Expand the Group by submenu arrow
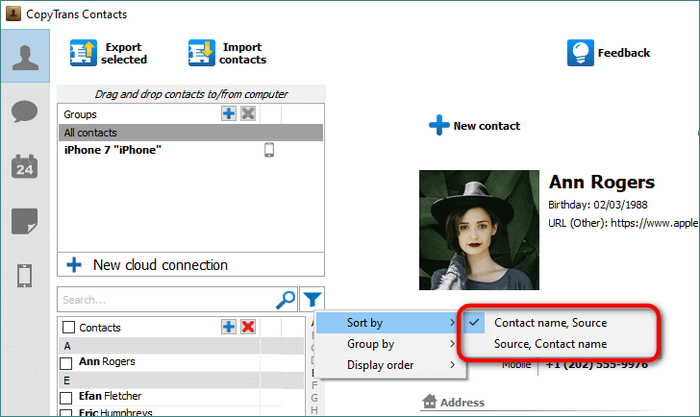700x417 pixels. click(452, 343)
